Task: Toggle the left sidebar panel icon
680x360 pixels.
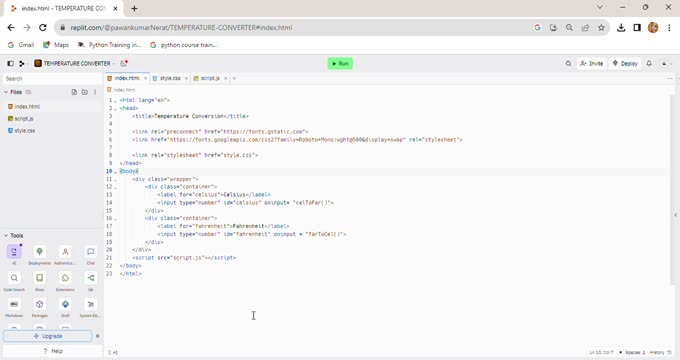Action: click(10, 63)
